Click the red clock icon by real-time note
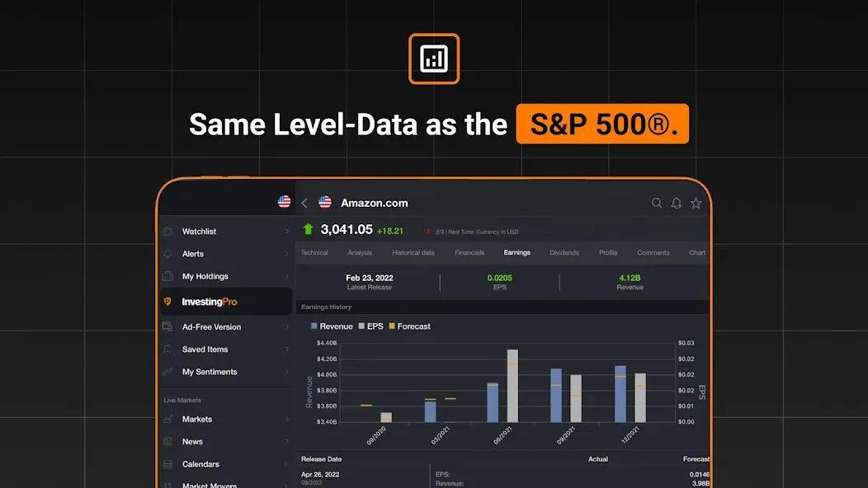The image size is (868, 488). pos(428,232)
